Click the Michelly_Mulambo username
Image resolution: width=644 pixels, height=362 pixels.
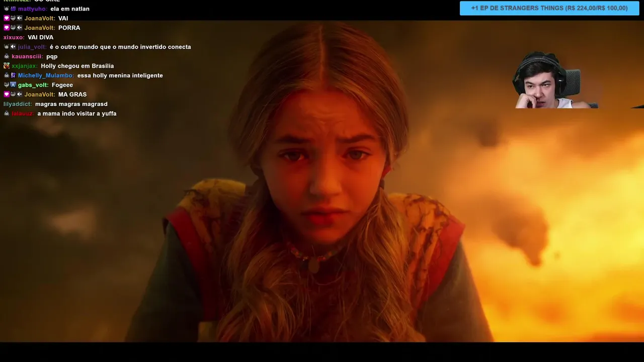[46, 75]
